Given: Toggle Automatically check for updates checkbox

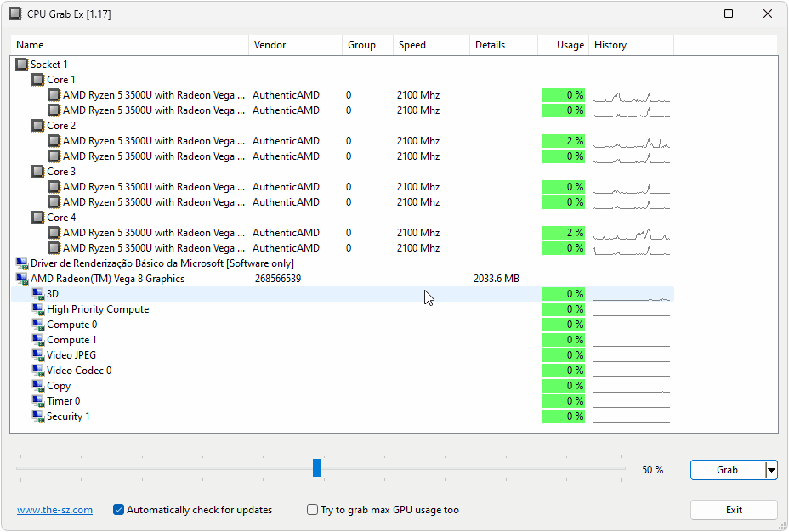Looking at the screenshot, I should [118, 510].
